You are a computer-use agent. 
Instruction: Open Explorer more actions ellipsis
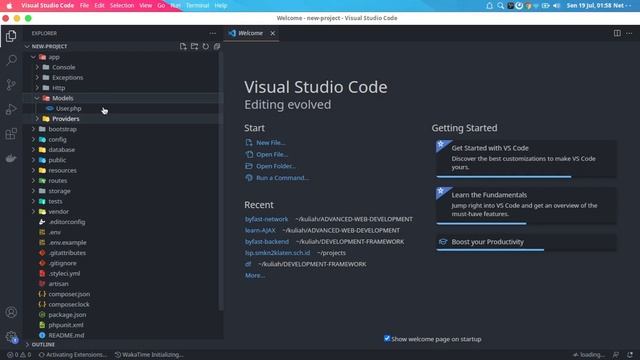pyautogui.click(x=213, y=33)
